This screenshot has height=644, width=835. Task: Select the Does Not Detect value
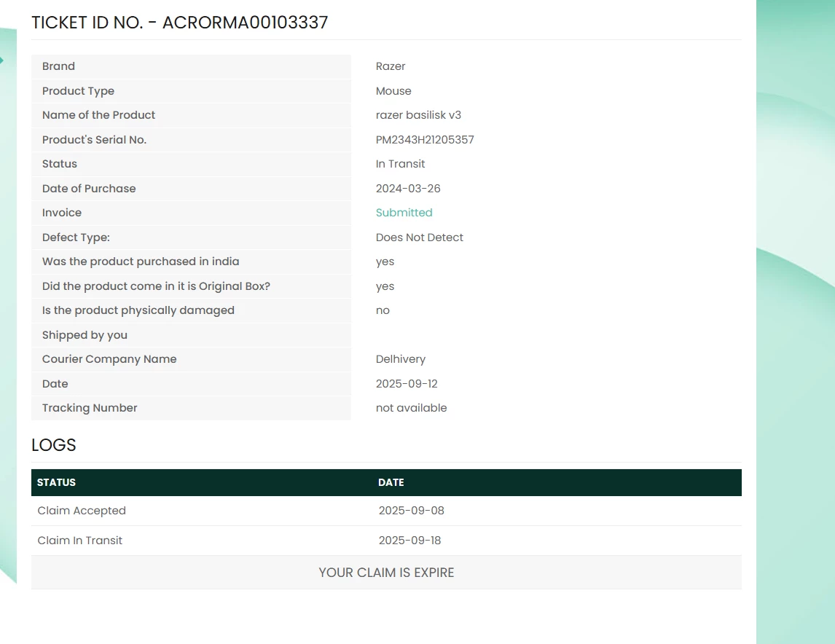[419, 237]
